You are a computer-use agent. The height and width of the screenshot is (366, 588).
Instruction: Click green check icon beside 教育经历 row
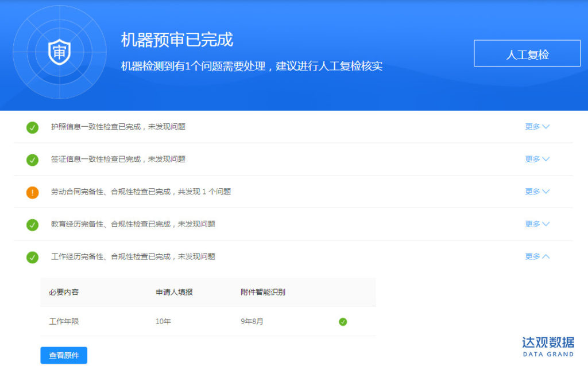point(32,224)
